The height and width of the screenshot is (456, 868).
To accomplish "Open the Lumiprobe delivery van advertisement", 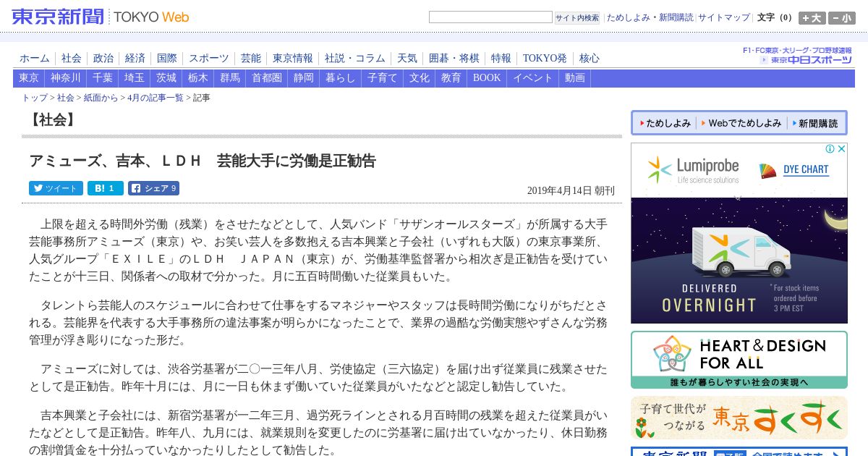I will [739, 261].
